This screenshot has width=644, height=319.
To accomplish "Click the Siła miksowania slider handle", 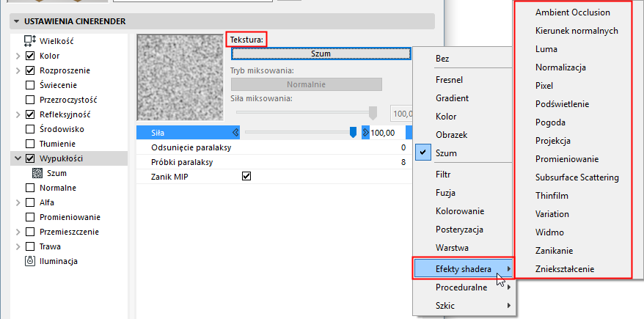I will tap(373, 112).
